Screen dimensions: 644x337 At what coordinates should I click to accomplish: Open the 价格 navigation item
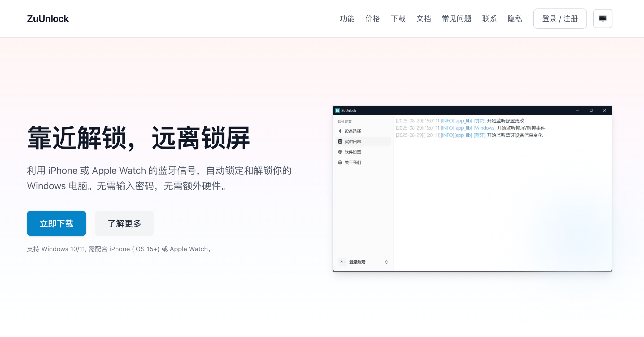pyautogui.click(x=373, y=19)
